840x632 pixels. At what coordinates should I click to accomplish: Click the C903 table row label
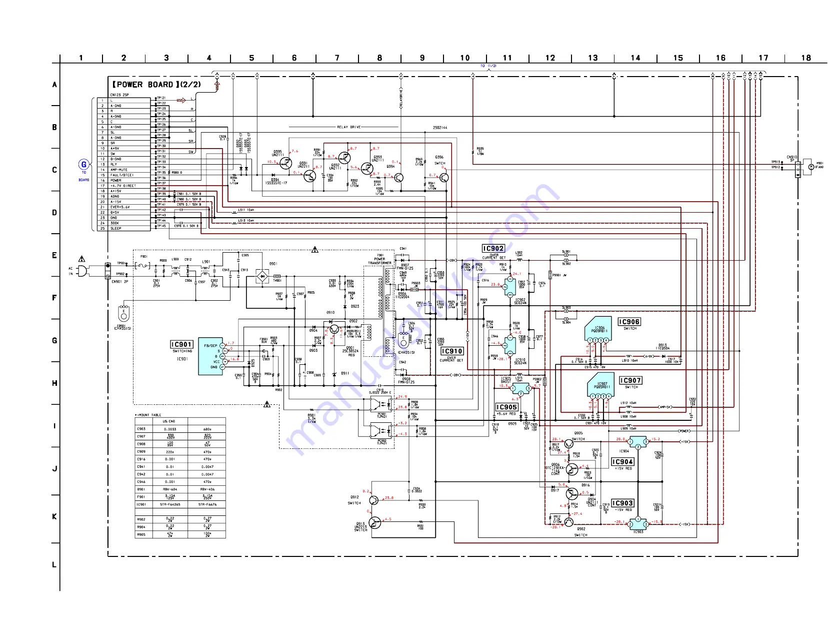click(141, 429)
